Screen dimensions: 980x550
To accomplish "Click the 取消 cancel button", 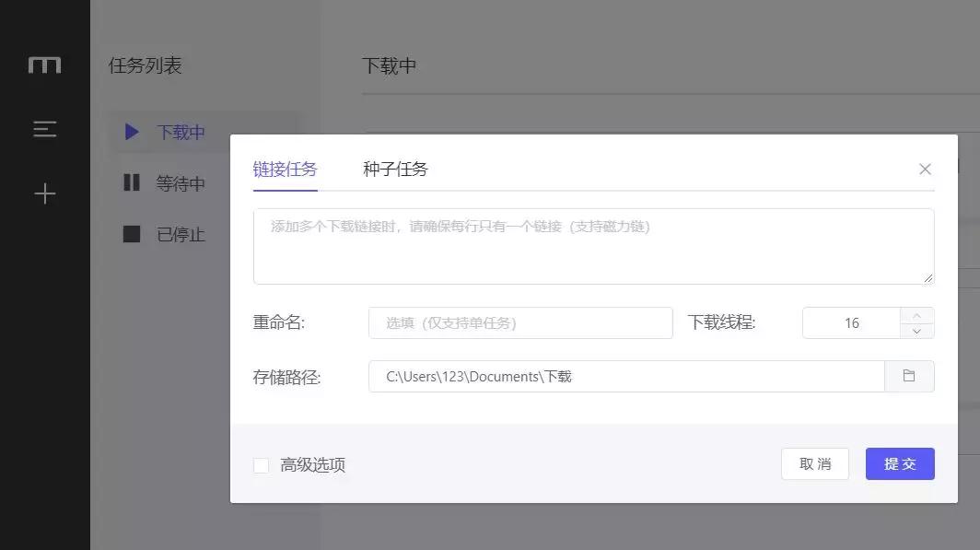I will click(814, 463).
